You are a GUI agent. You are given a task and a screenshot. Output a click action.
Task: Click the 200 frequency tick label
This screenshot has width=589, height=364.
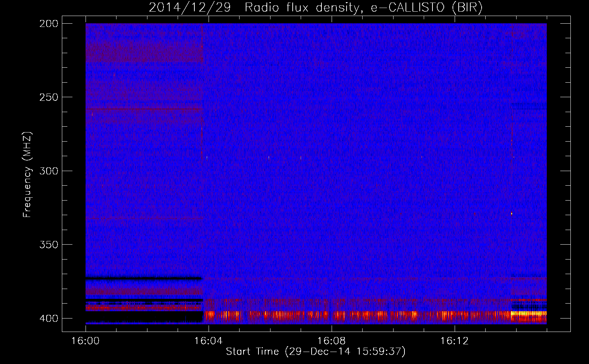[x=49, y=24]
